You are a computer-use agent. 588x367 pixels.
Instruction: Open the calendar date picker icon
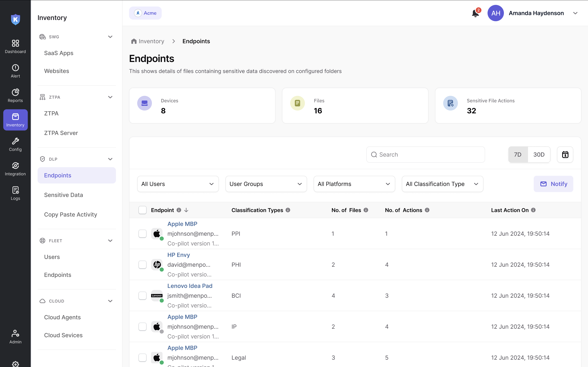pos(565,155)
